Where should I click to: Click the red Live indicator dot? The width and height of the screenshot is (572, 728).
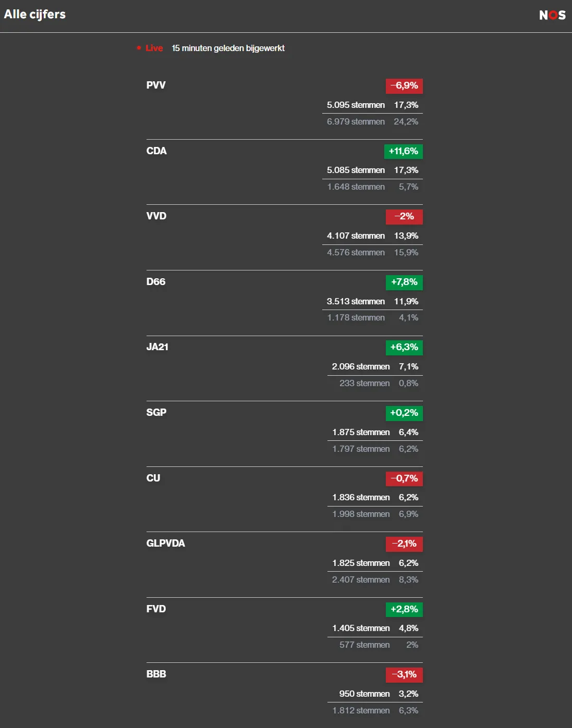tap(139, 48)
